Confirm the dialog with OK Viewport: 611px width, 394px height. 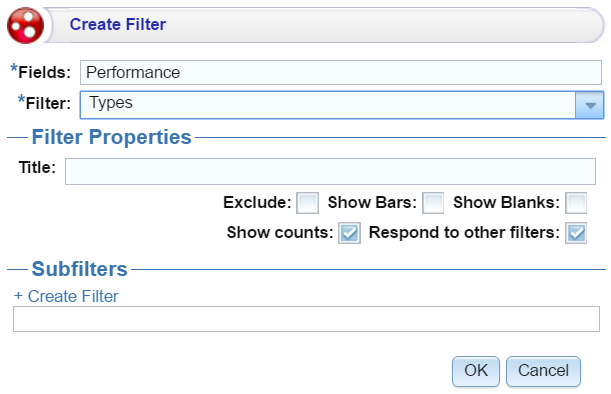click(476, 371)
